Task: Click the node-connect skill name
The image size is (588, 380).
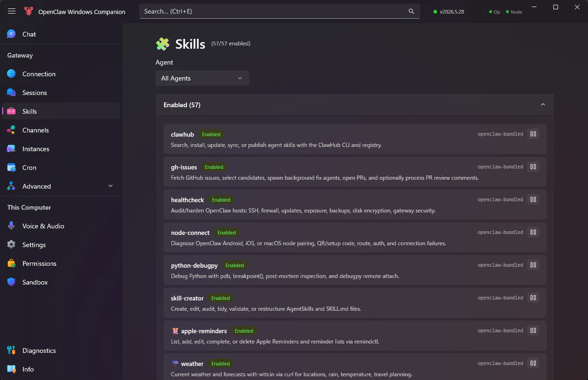Action: 190,233
